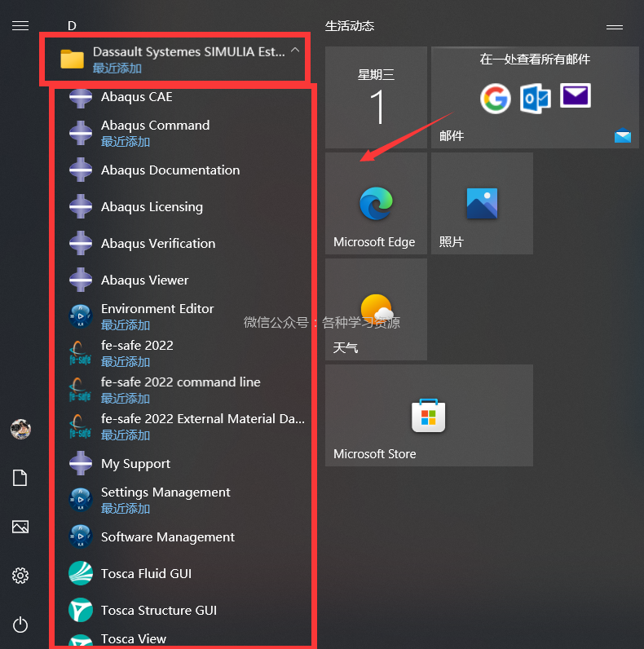Select the fe-safe 2022 label
The height and width of the screenshot is (649, 644).
137,345
